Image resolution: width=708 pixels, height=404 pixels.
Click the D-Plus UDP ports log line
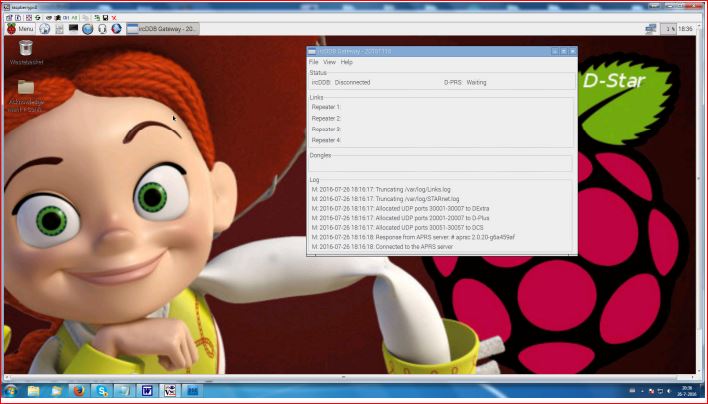(400, 218)
